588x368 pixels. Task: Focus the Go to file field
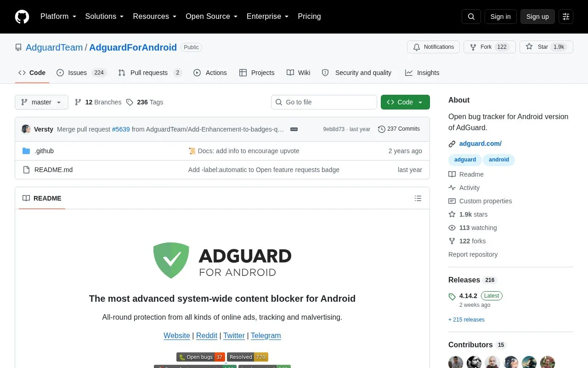coord(324,102)
